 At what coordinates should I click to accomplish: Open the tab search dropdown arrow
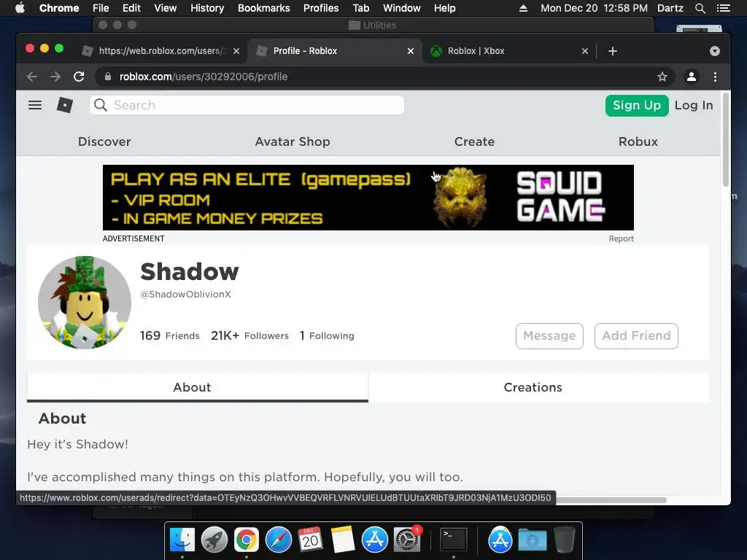click(x=715, y=51)
